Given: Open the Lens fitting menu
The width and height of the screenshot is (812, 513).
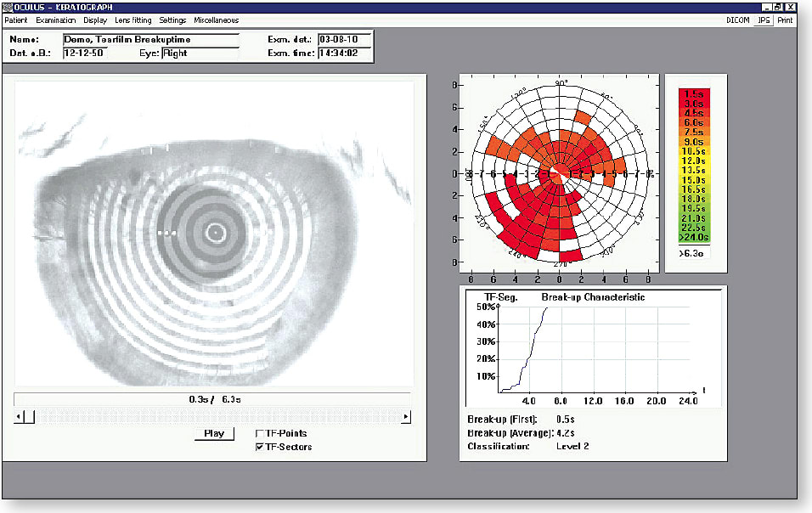Looking at the screenshot, I should click(132, 19).
